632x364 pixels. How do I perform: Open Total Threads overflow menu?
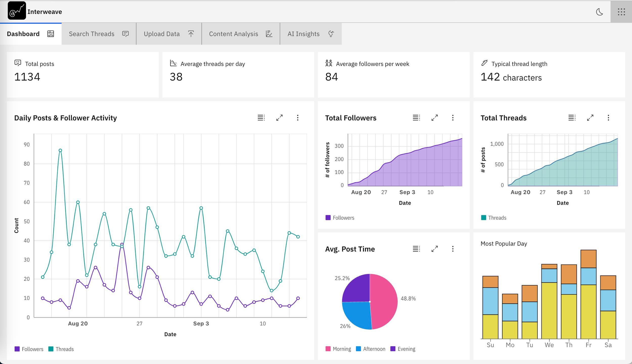pyautogui.click(x=608, y=118)
